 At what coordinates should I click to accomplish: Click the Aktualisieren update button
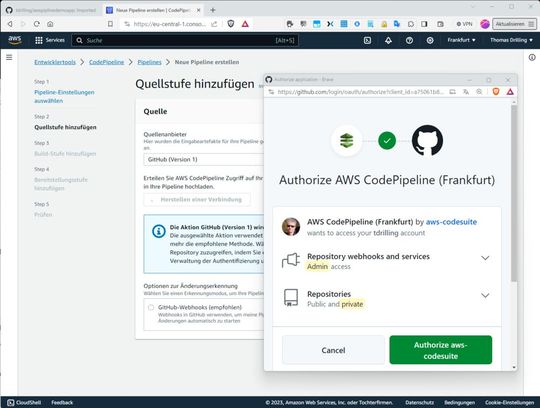point(514,24)
